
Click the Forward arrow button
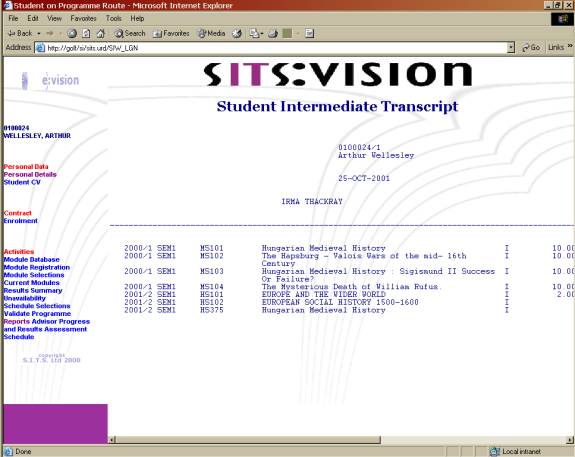click(50, 33)
